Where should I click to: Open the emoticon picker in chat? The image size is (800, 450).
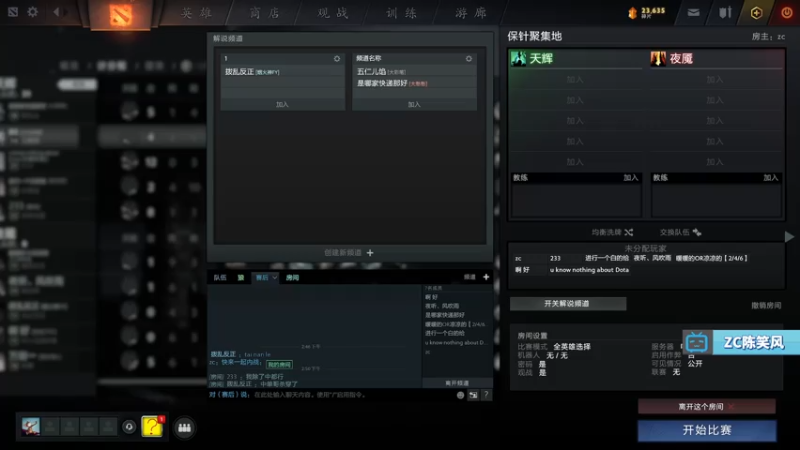(x=460, y=395)
